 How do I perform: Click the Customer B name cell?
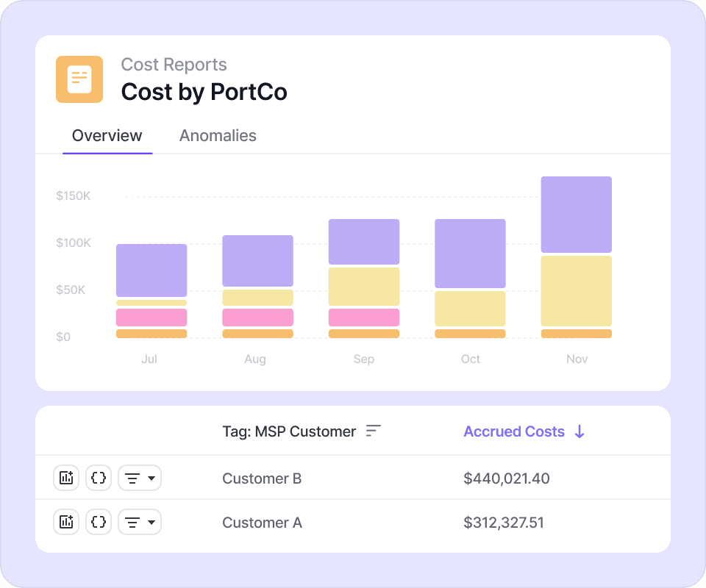pos(262,478)
